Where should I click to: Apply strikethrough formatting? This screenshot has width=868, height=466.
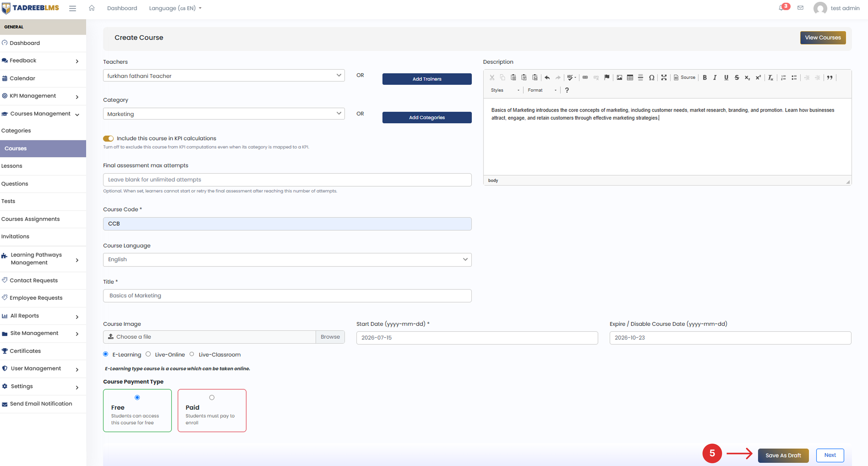737,78
